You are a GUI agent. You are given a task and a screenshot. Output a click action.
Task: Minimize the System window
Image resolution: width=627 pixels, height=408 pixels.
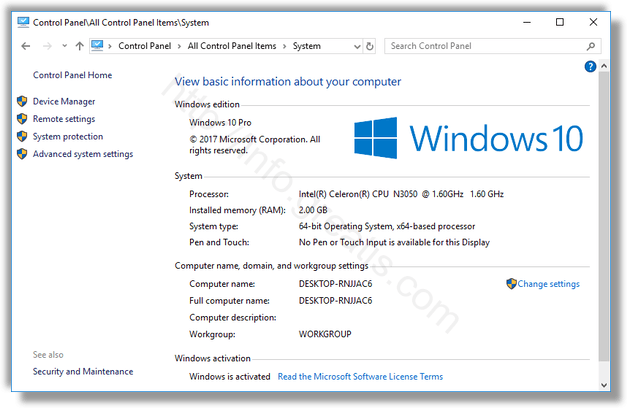click(x=527, y=22)
